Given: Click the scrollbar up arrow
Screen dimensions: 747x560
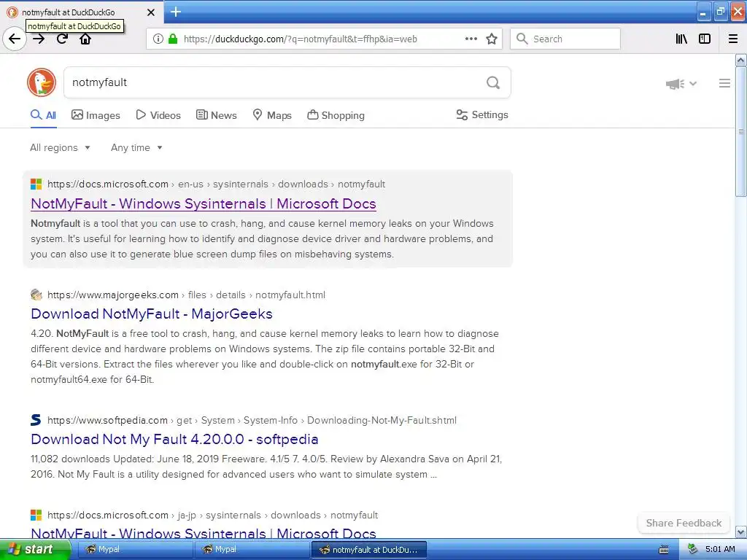Looking at the screenshot, I should pyautogui.click(x=741, y=60).
